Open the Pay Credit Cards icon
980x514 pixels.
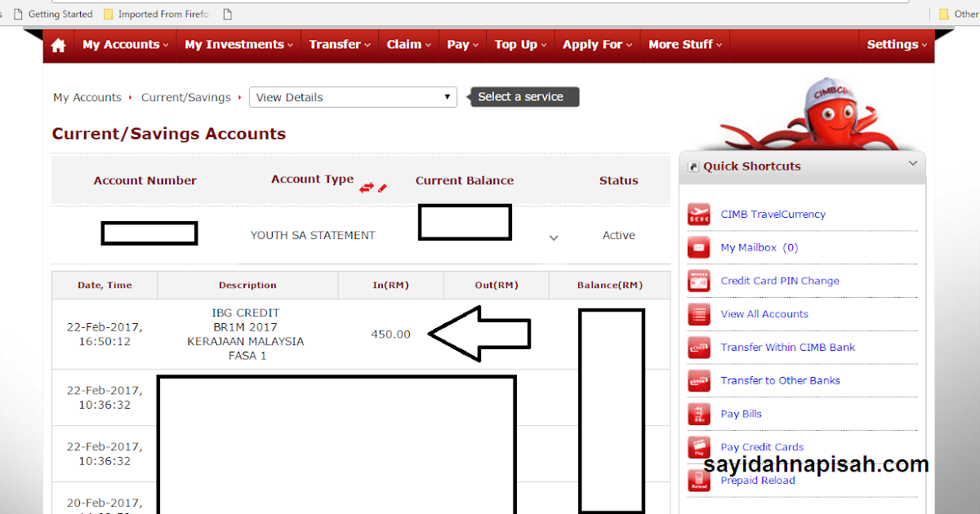click(699, 447)
